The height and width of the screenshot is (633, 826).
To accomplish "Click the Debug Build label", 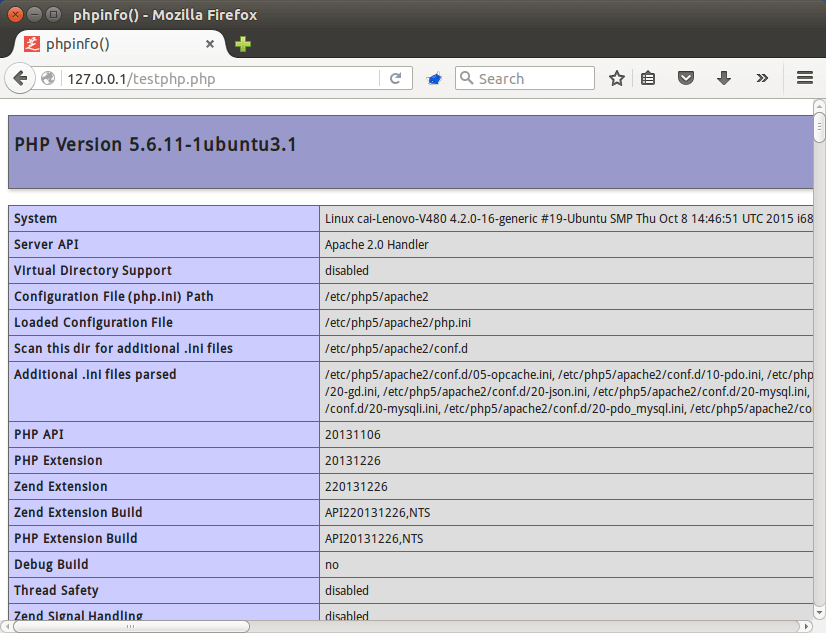I will pos(51,565).
